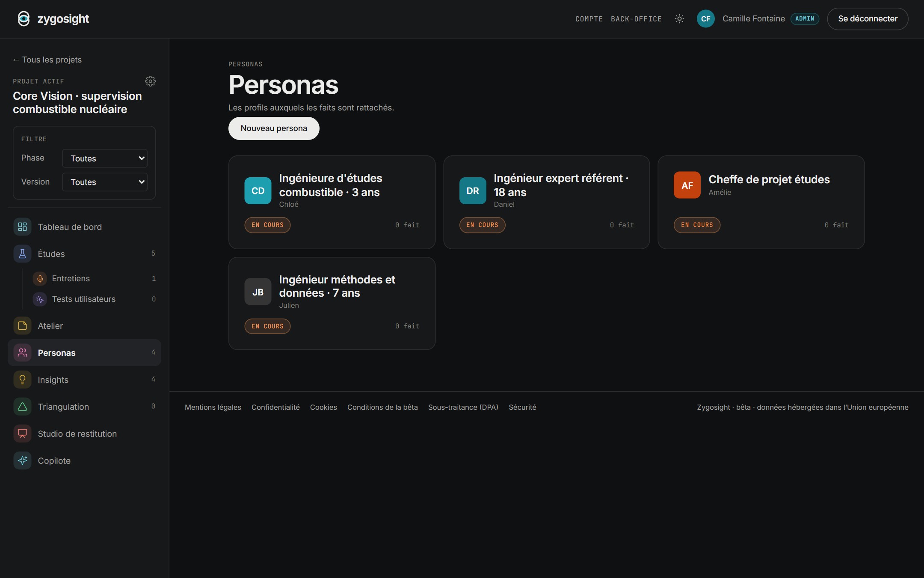Click the CD avatar on Chloé's card
The width and height of the screenshot is (924, 578).
tap(258, 191)
